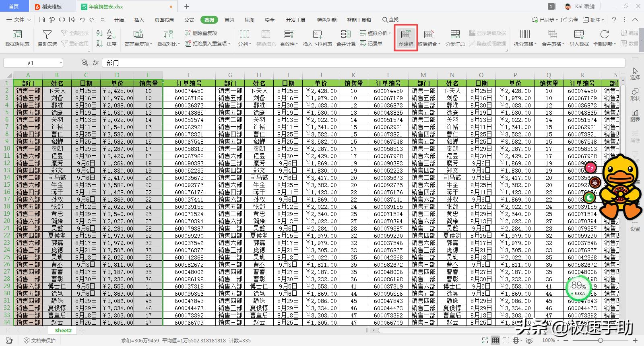Screen dimensions: 644x346
Task: Click the formula bar input showing 部门
Action: click(x=363, y=63)
